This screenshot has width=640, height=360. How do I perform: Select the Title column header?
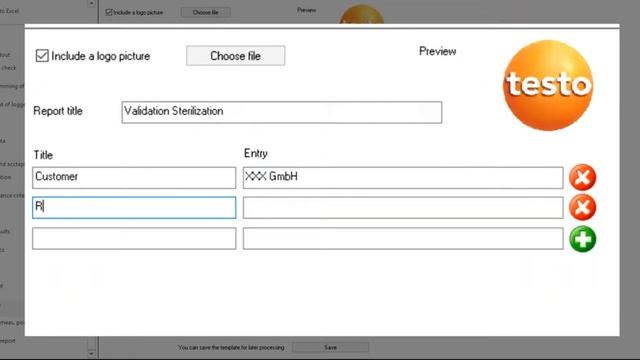click(43, 155)
